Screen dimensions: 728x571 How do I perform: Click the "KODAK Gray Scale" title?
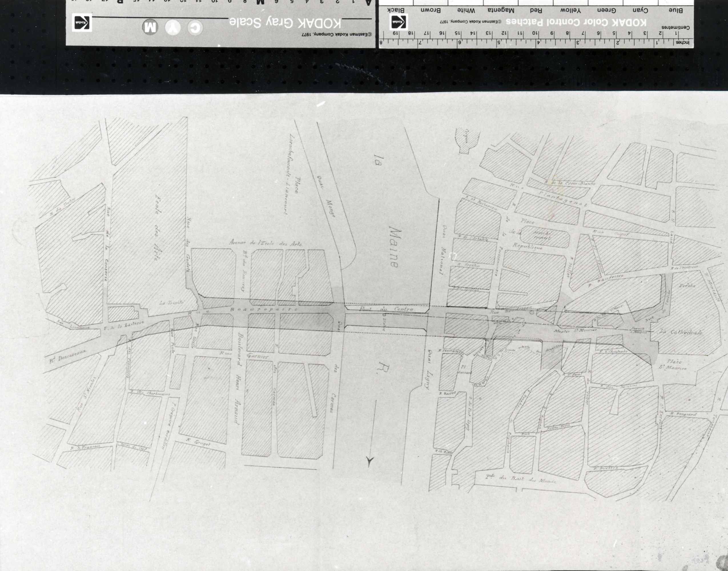click(x=285, y=22)
